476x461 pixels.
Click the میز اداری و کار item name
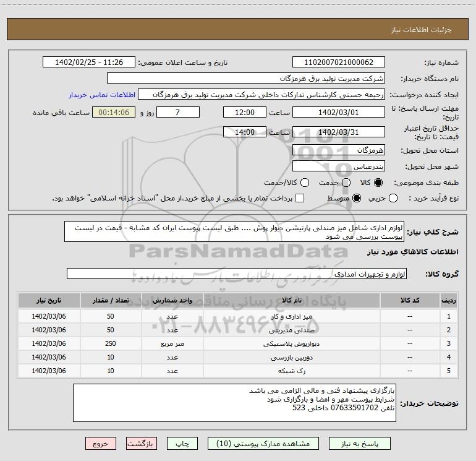point(291,316)
